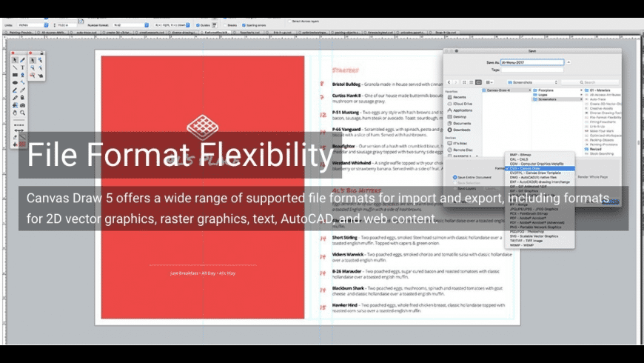Viewport: 644px width, 363px height.
Task: Select the Logos folder
Action: pyautogui.click(x=557, y=95)
